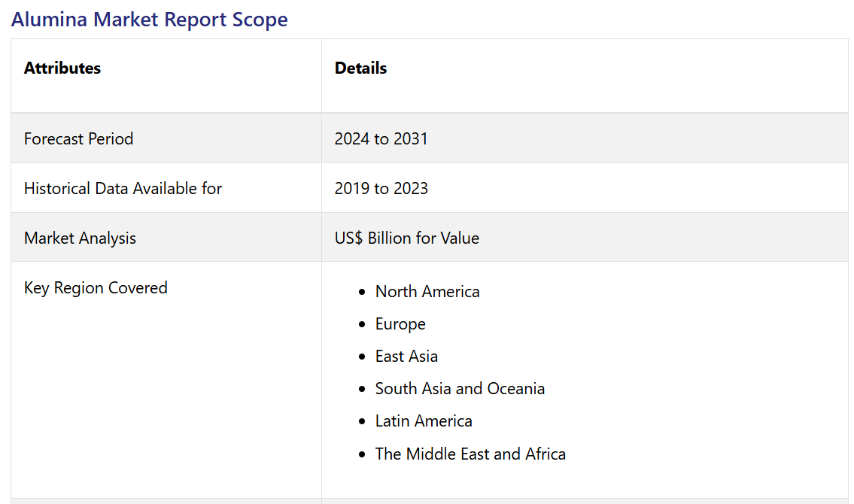Click the Forecast Period row label
The width and height of the screenshot is (854, 504).
pos(78,138)
